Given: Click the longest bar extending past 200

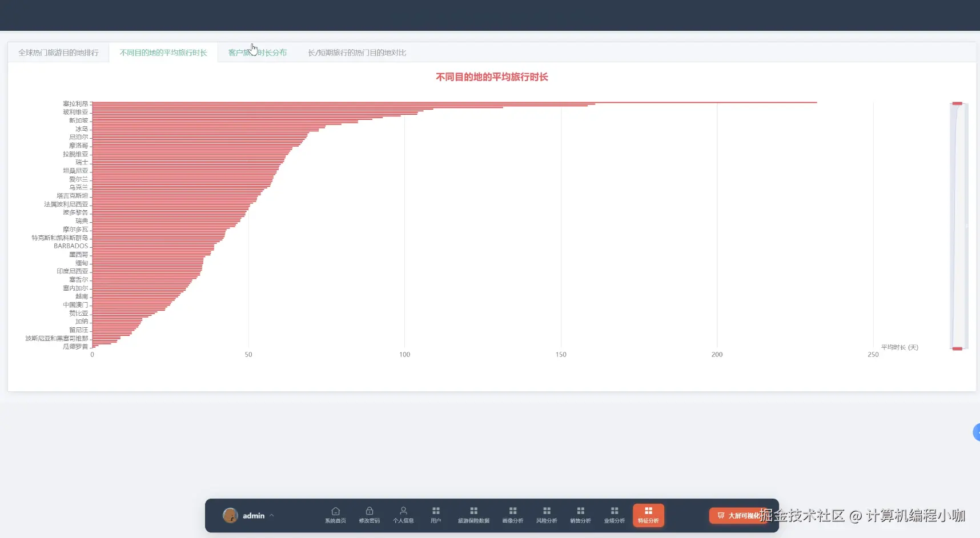Looking at the screenshot, I should 455,102.
